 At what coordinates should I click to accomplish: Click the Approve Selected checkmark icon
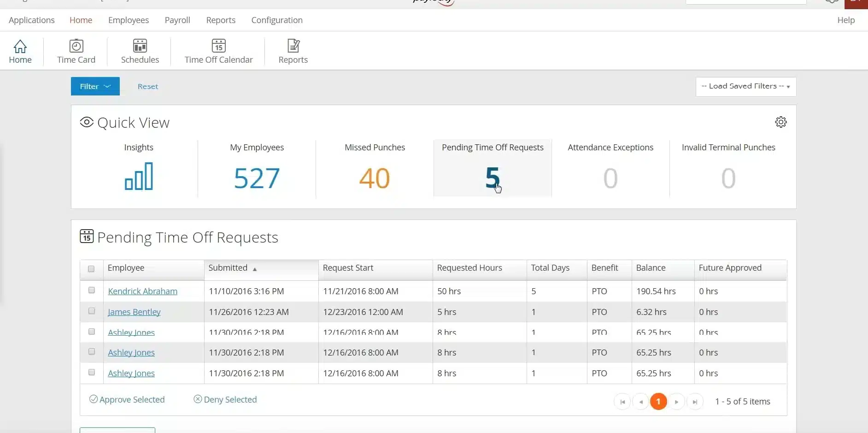click(x=93, y=399)
